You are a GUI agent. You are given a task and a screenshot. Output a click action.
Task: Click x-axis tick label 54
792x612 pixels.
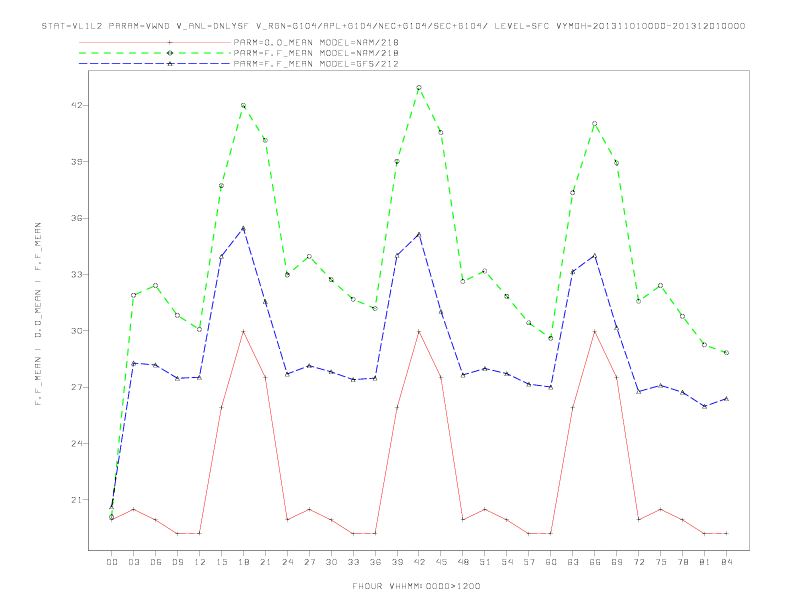click(507, 562)
